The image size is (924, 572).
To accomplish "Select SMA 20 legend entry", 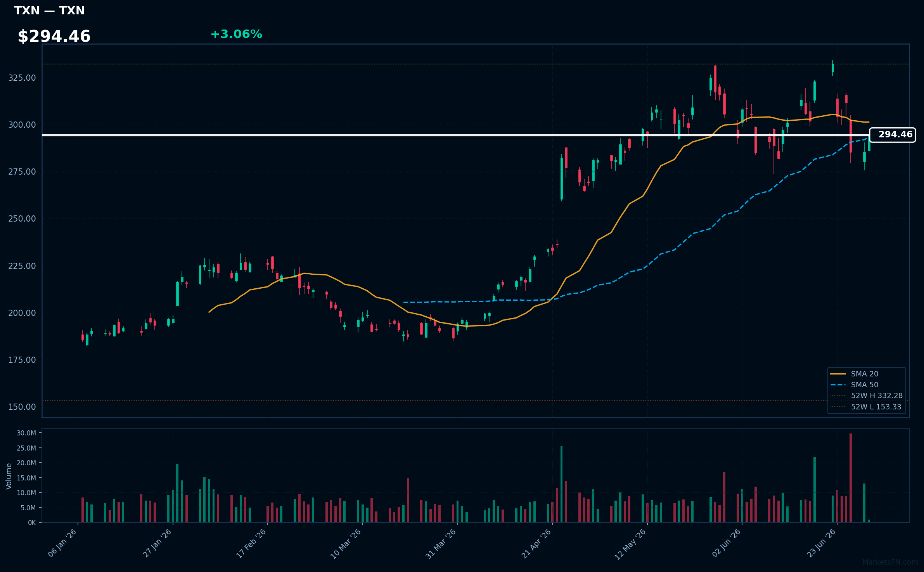I will tap(865, 374).
